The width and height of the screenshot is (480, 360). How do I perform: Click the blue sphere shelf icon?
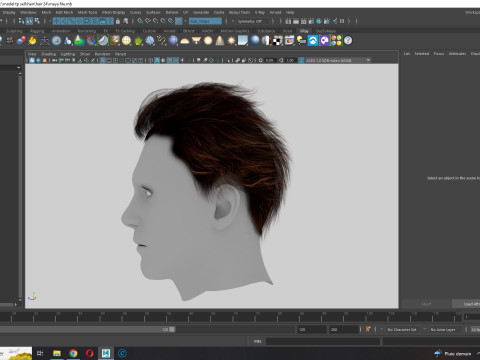pyautogui.click(x=173, y=41)
